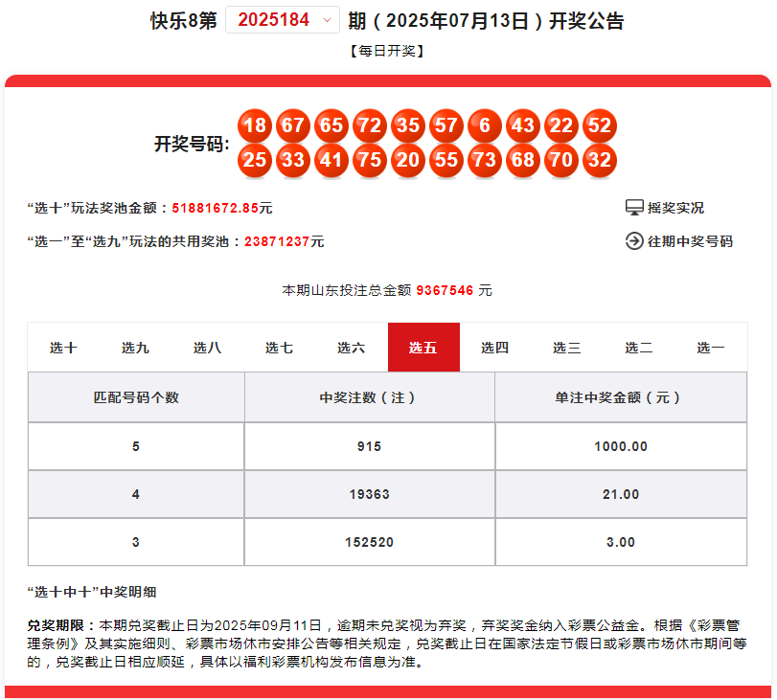Click winning number ball 75
This screenshot has height=700, width=777.
click(370, 160)
